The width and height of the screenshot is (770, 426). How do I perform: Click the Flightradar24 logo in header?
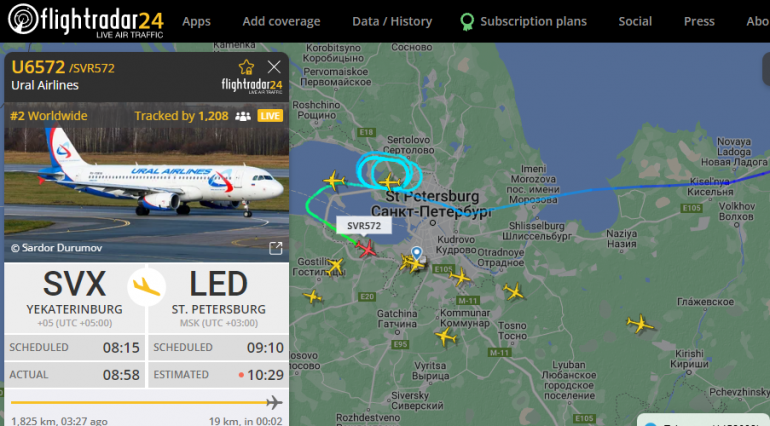(x=85, y=21)
